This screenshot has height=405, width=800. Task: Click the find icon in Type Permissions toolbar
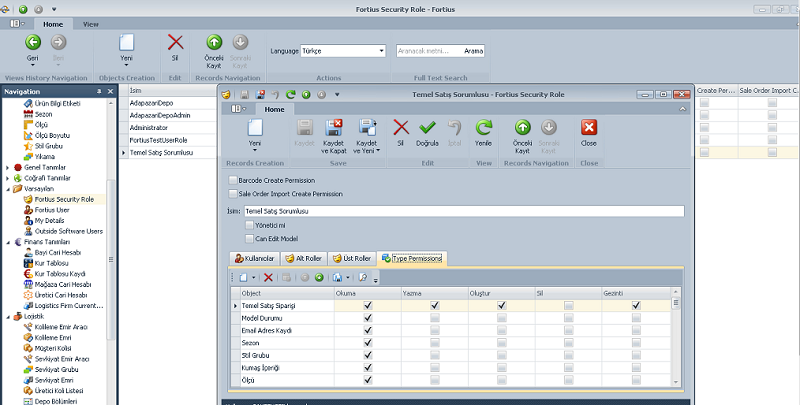[363, 277]
